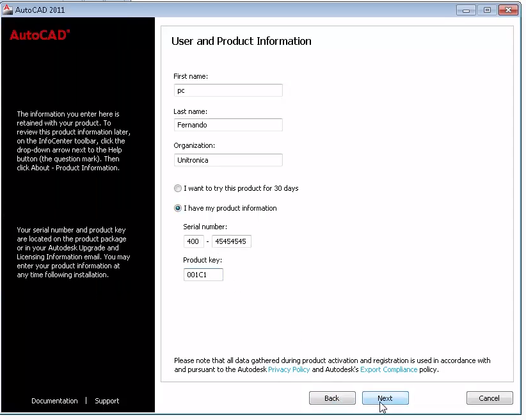Cancel the AutoCAD installation

tap(490, 398)
